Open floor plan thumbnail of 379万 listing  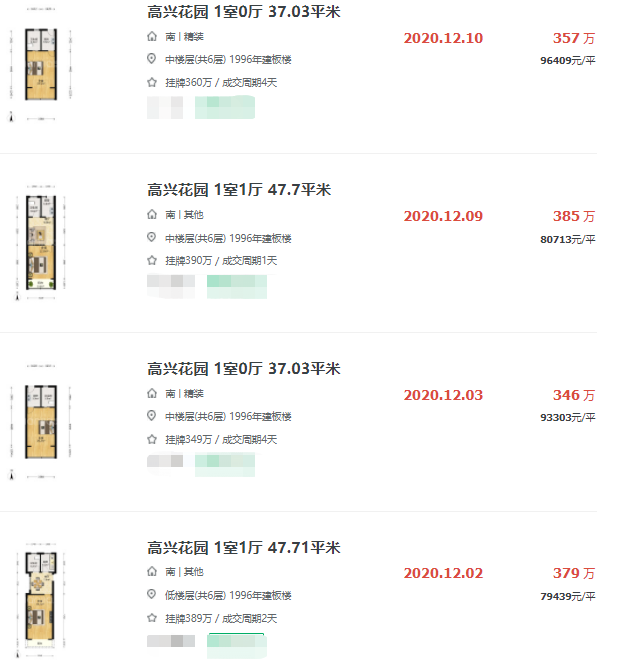[x=41, y=600]
